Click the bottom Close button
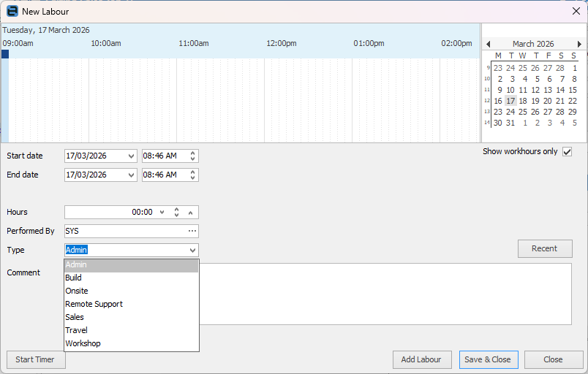Screen dimensions: 588x374 (553, 360)
